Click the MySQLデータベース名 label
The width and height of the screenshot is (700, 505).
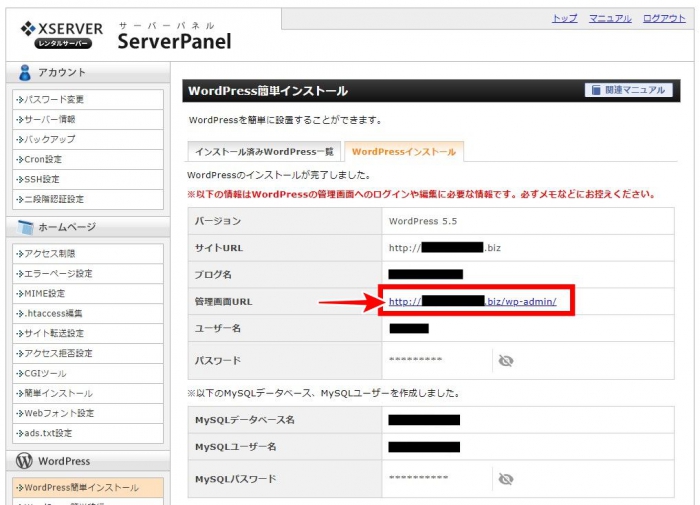tap(245, 420)
